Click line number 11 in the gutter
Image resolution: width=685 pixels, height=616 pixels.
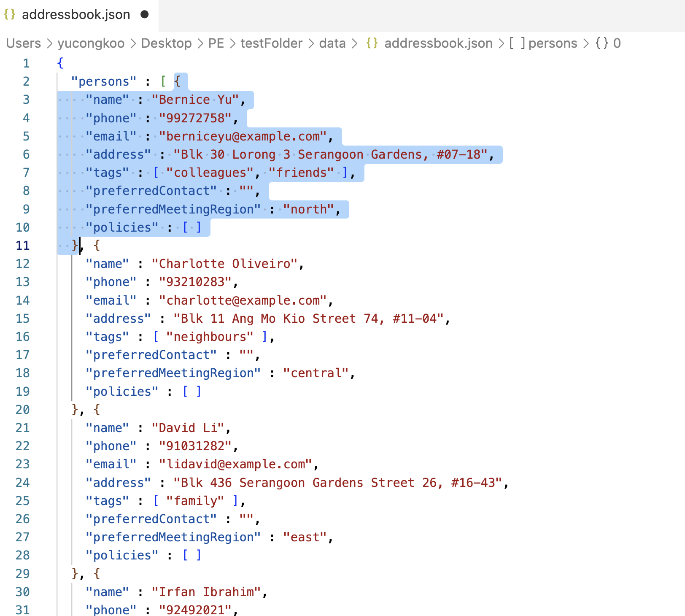(23, 246)
